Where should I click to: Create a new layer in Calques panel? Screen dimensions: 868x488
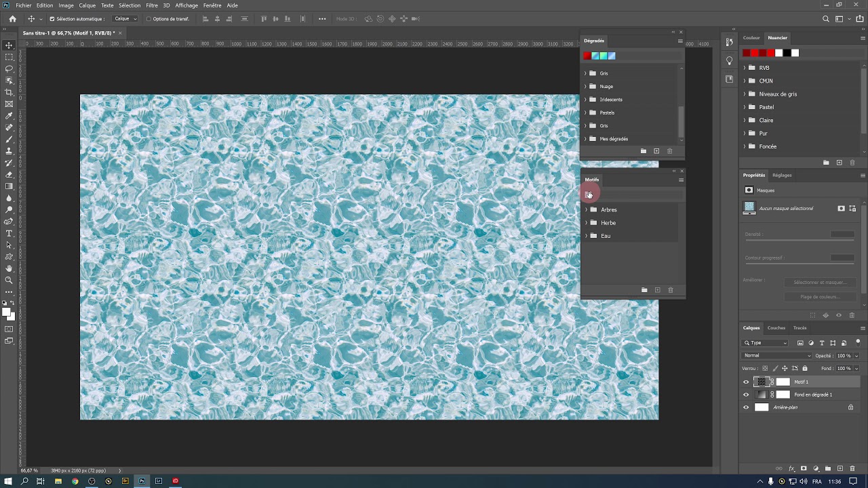(x=840, y=468)
